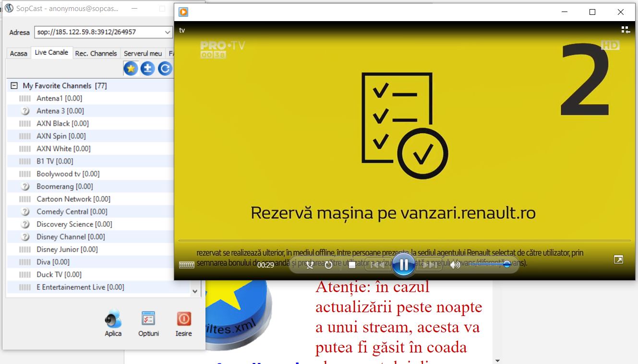Click the buffering indicator in the player
The width and height of the screenshot is (638, 364).
pyautogui.click(x=187, y=265)
